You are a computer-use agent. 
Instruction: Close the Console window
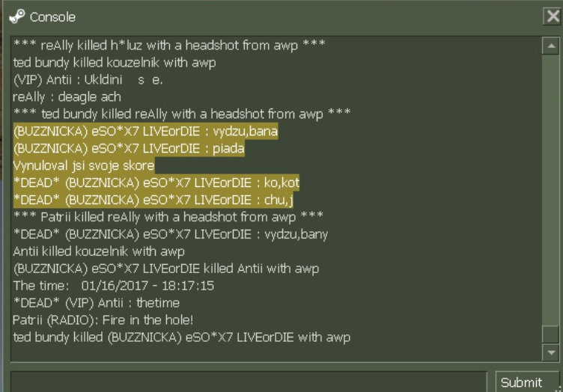pyautogui.click(x=551, y=16)
